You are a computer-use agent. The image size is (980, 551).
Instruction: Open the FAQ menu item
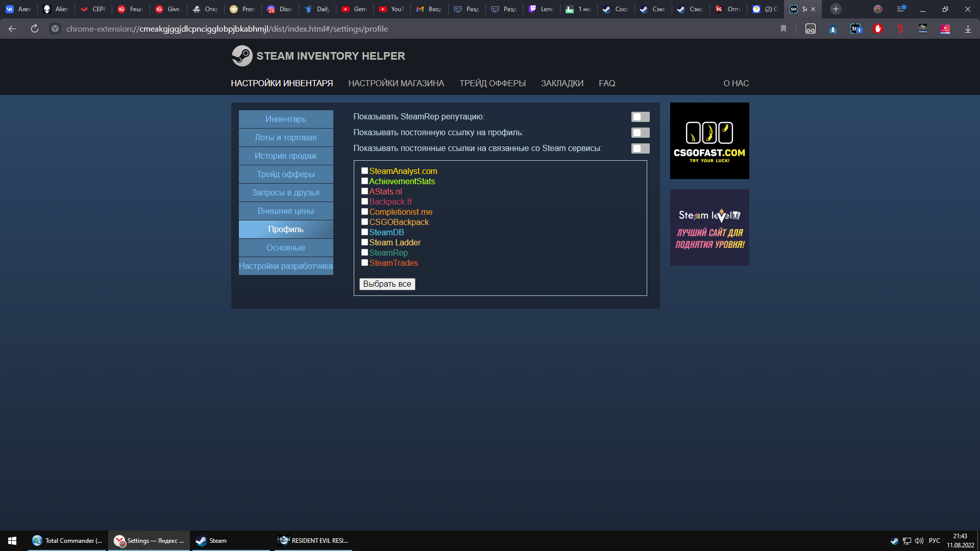click(x=607, y=83)
